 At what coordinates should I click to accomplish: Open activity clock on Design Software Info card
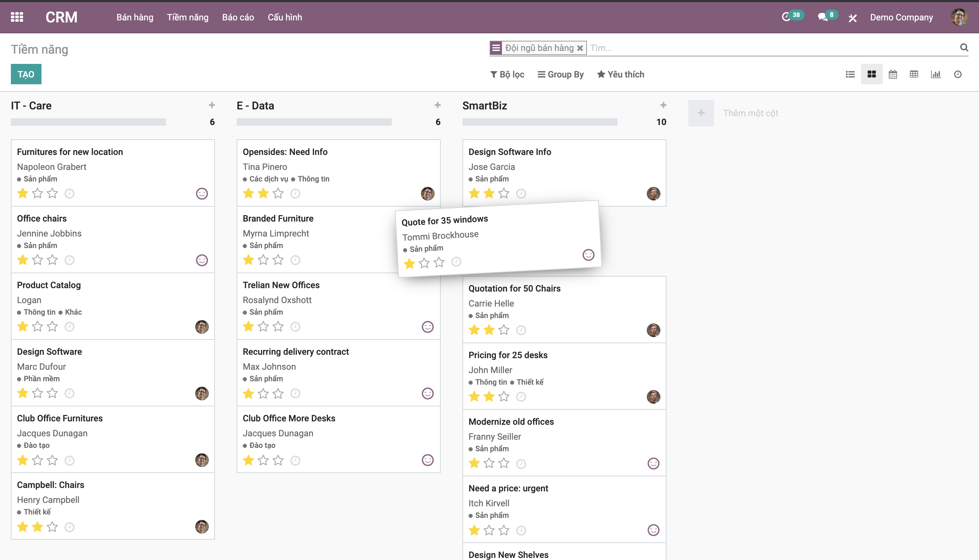pyautogui.click(x=521, y=193)
